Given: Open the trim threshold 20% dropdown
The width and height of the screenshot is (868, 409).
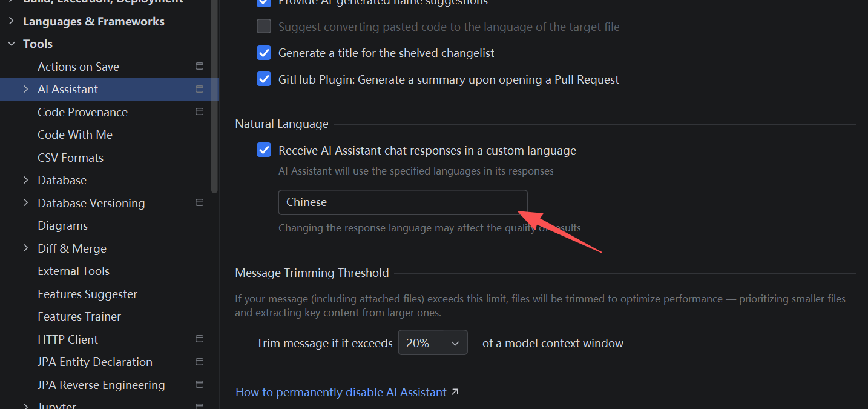Looking at the screenshot, I should pyautogui.click(x=432, y=343).
